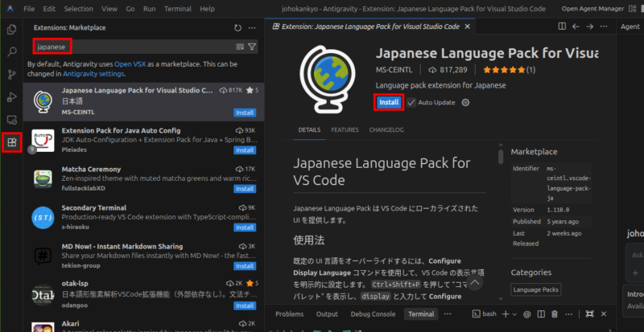Screen dimensions: 644x332
Task: Switch to the CHANGELOG tab
Action: (x=386, y=129)
